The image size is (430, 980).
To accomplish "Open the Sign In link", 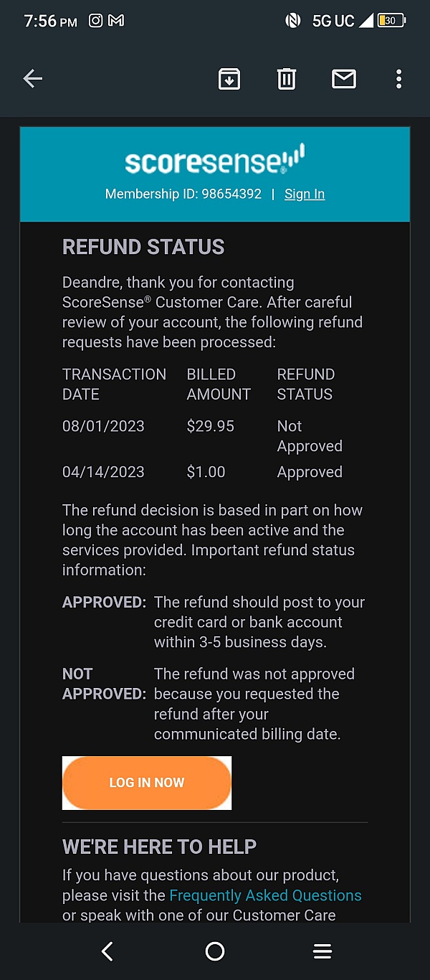I will (305, 194).
